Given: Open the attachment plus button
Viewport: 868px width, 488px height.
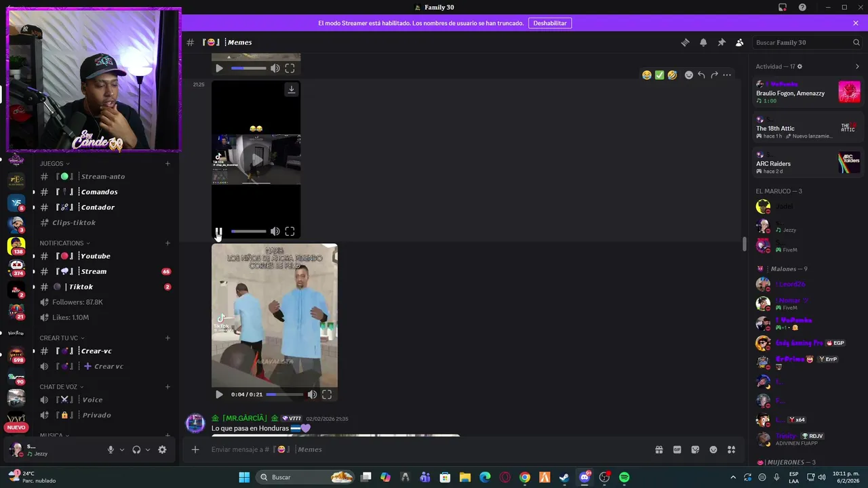Looking at the screenshot, I should click(195, 449).
